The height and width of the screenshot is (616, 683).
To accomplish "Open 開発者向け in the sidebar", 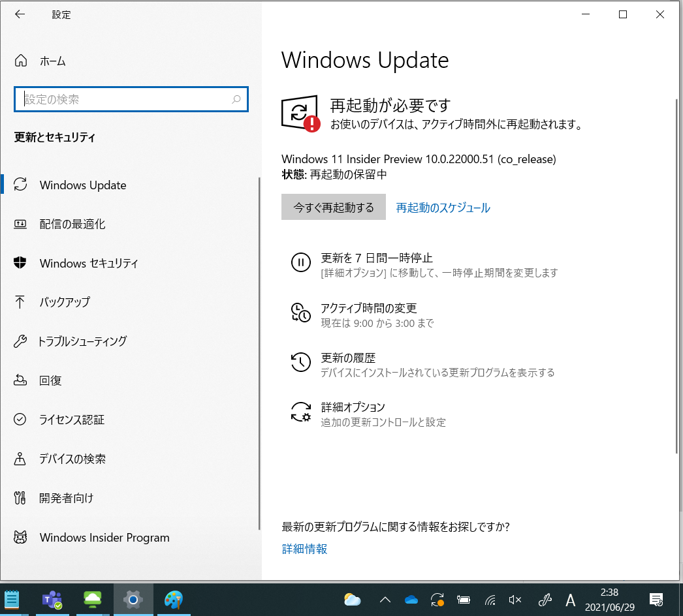I will click(66, 498).
